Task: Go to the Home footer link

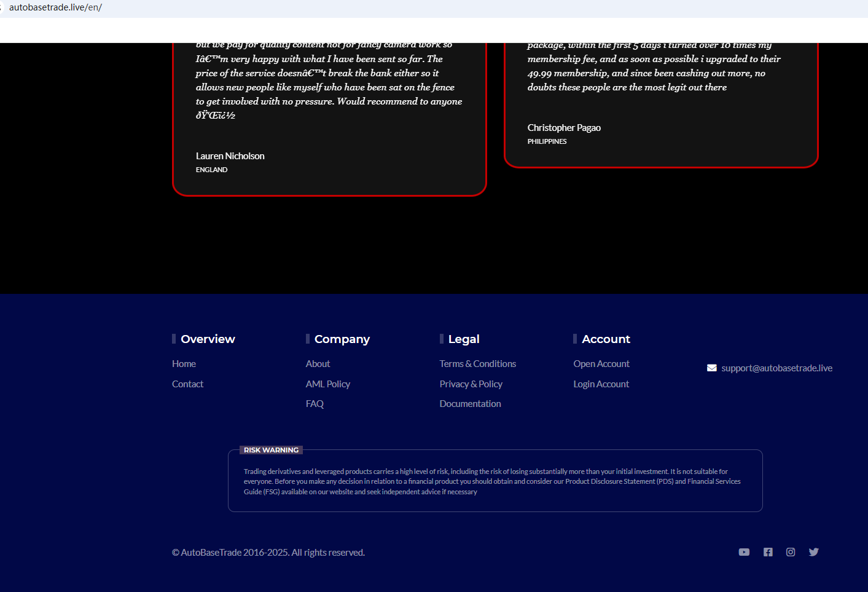Action: [184, 364]
